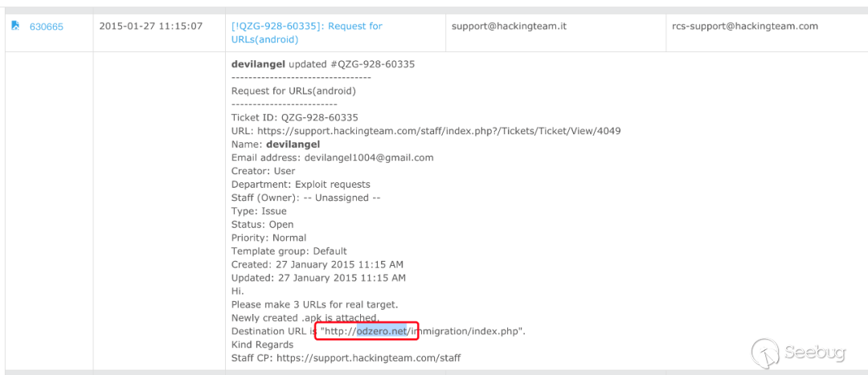This screenshot has height=375, width=868.
Task: Click 'Template group: Default' line
Action: pos(289,251)
